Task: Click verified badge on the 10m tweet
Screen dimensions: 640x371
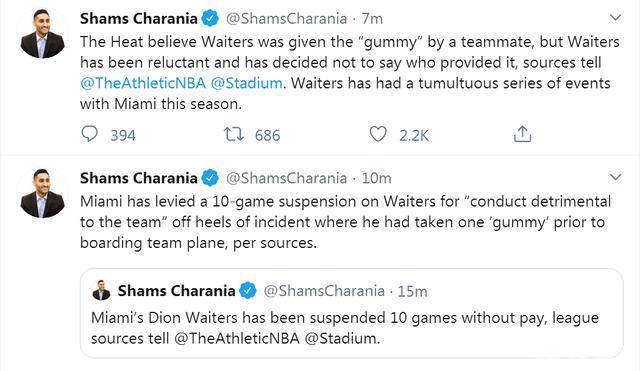Action: coord(210,178)
